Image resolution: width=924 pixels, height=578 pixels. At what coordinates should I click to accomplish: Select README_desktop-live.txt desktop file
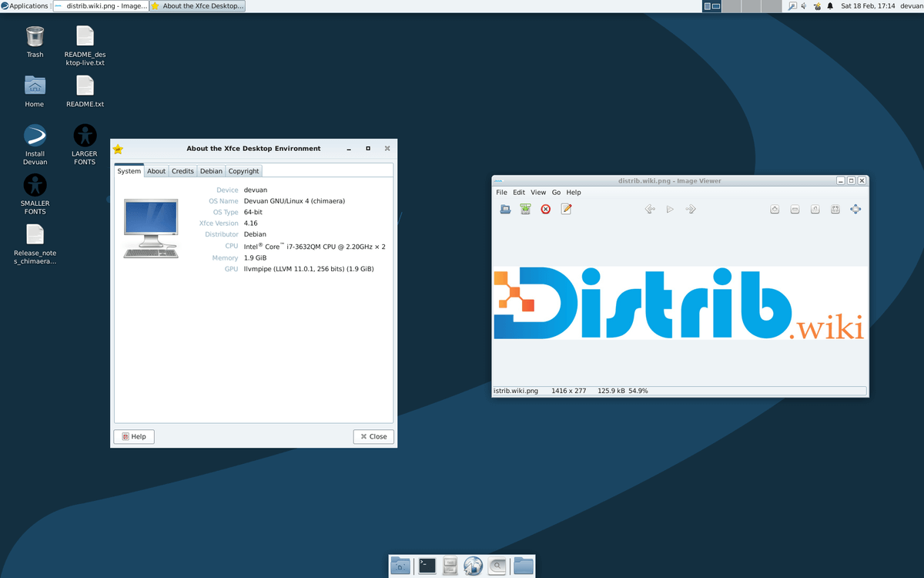point(85,45)
